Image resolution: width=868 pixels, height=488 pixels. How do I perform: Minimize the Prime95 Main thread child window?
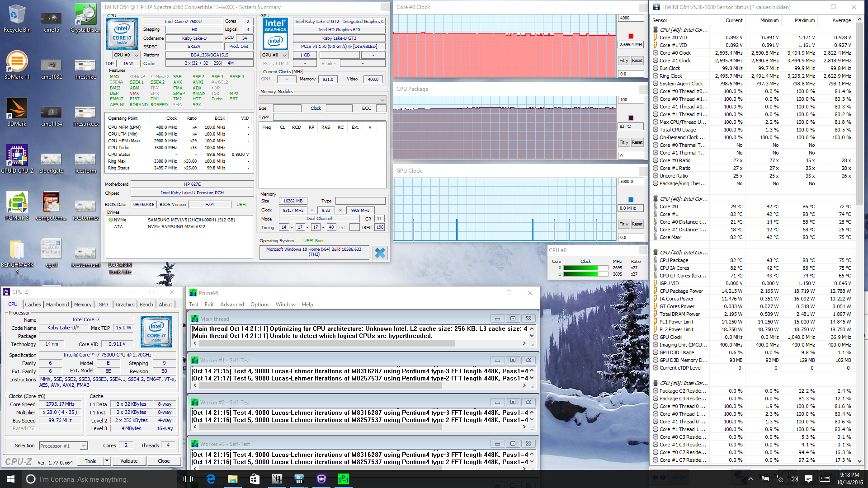pyautogui.click(x=497, y=319)
